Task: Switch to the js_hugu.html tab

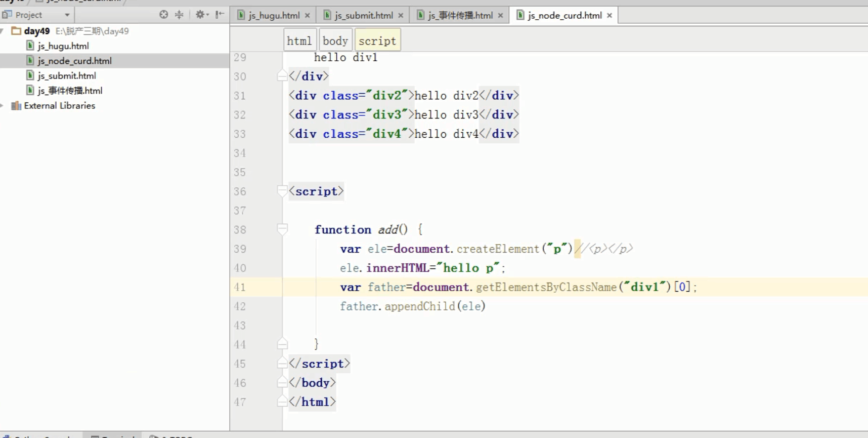Action: [x=274, y=15]
